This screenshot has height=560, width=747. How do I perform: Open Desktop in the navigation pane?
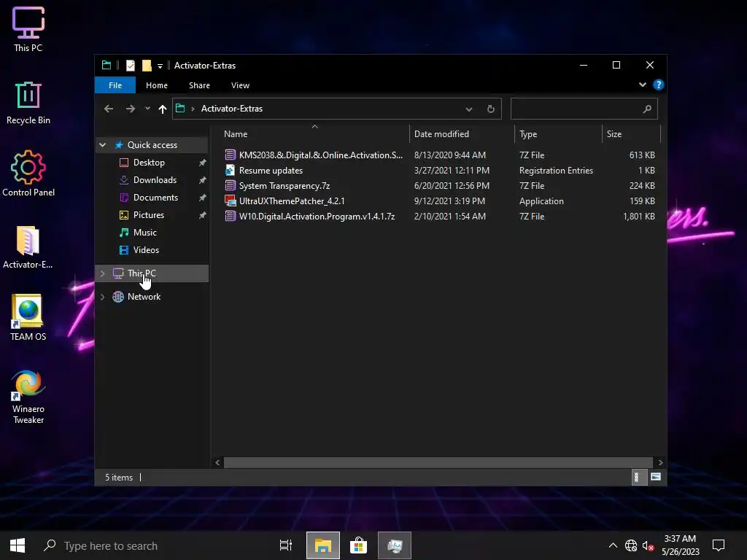149,163
